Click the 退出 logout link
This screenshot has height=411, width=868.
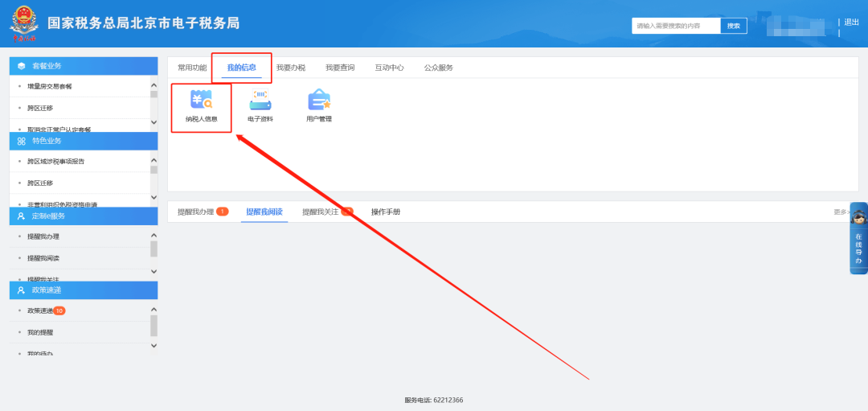(x=851, y=23)
